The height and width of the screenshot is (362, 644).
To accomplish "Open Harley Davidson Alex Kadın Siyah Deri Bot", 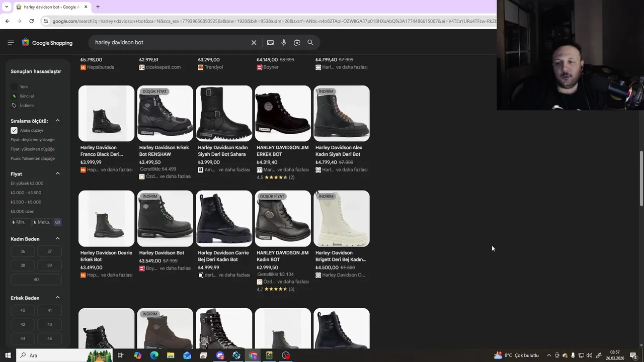I will pyautogui.click(x=342, y=114).
